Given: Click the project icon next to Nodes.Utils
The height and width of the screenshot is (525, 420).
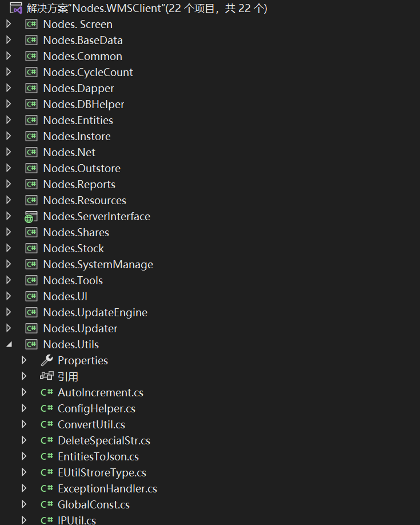Looking at the screenshot, I should (31, 344).
